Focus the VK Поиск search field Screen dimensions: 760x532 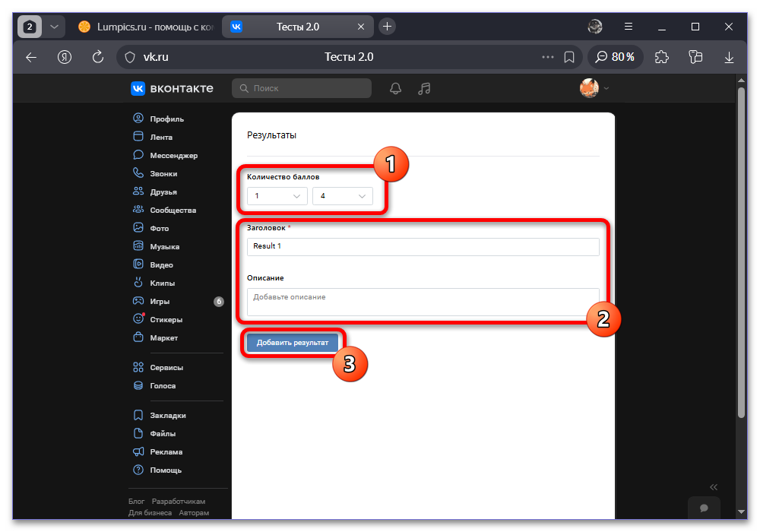coord(302,88)
